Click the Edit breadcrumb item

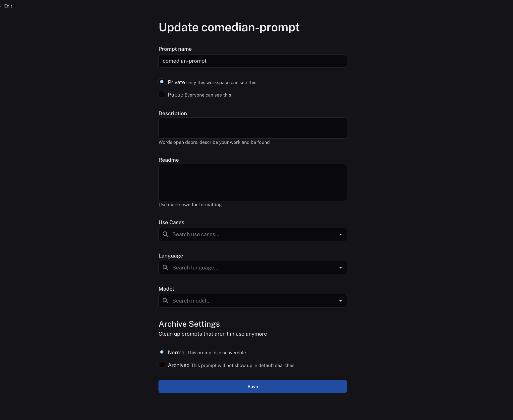point(8,6)
